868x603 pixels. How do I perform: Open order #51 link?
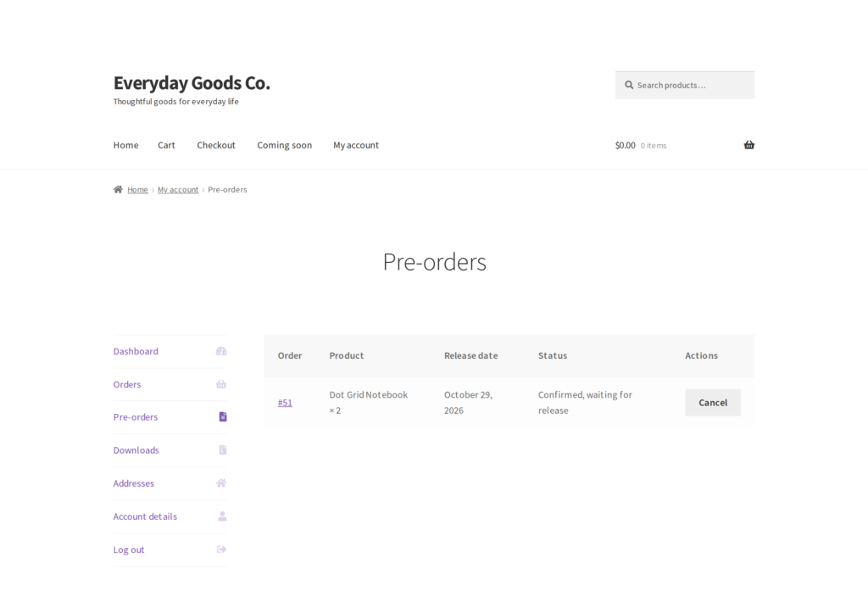point(285,403)
